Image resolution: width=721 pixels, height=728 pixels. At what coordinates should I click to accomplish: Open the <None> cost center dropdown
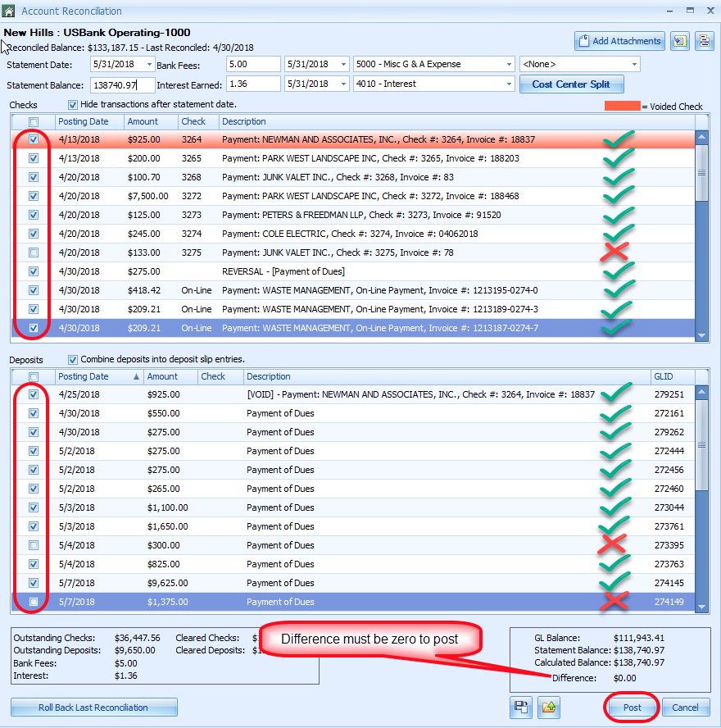point(634,65)
